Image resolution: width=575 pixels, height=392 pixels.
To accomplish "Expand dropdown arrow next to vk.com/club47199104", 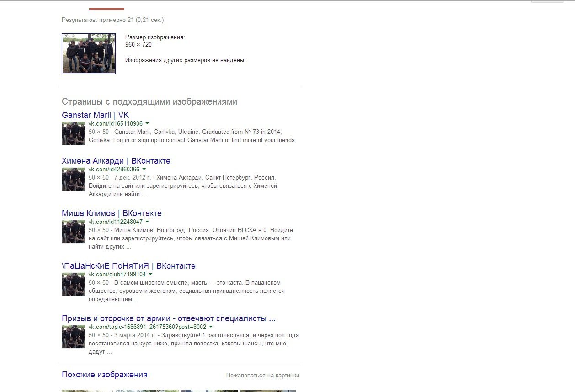I will pos(150,275).
